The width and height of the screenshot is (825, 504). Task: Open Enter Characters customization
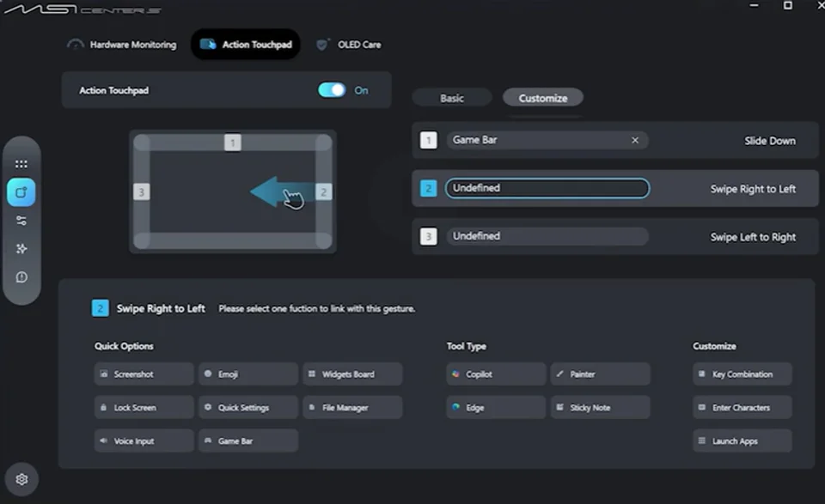742,407
